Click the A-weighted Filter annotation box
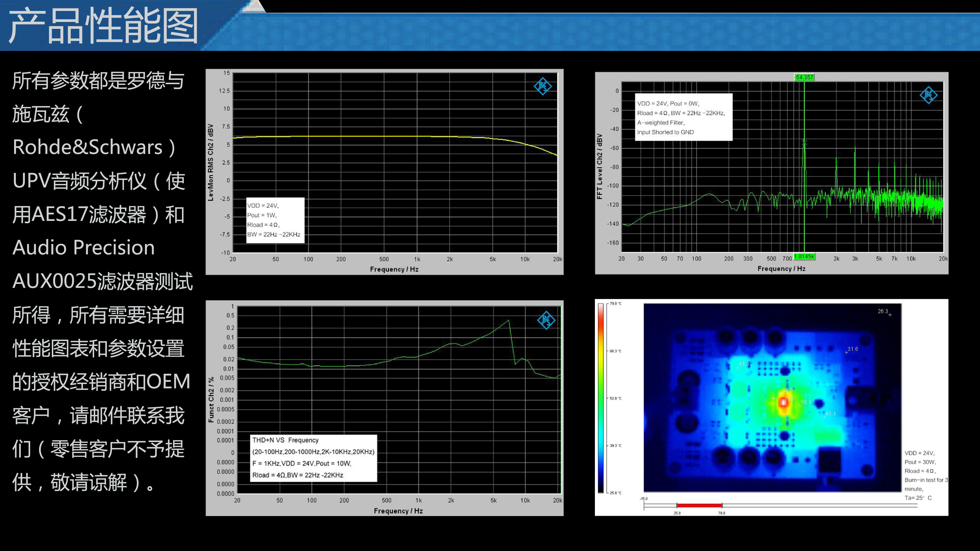The image size is (980, 551). (683, 117)
